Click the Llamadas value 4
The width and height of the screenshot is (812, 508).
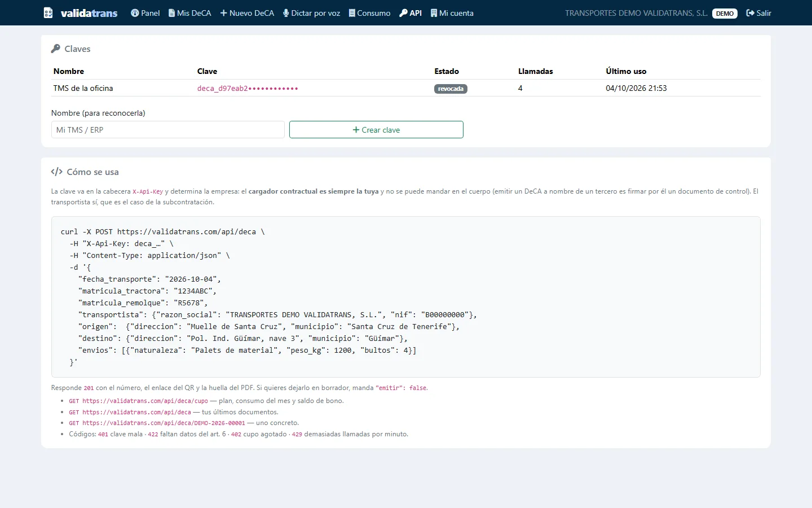(x=520, y=88)
